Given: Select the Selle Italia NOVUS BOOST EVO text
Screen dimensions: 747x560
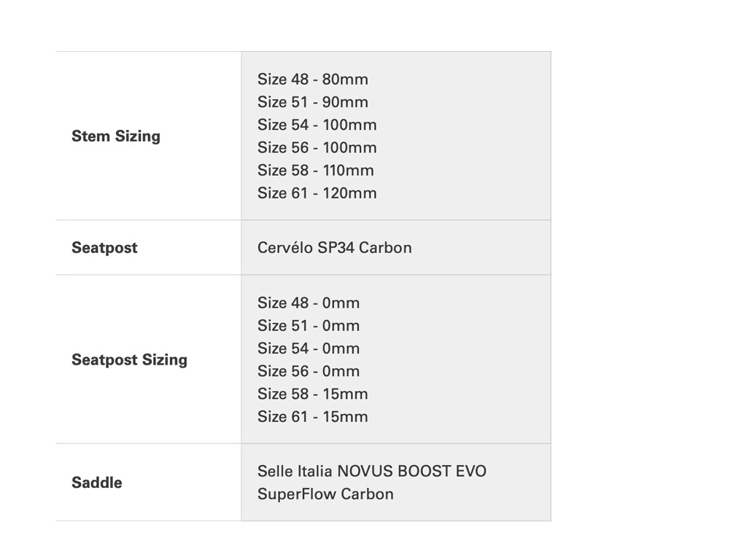Looking at the screenshot, I should click(x=371, y=471).
